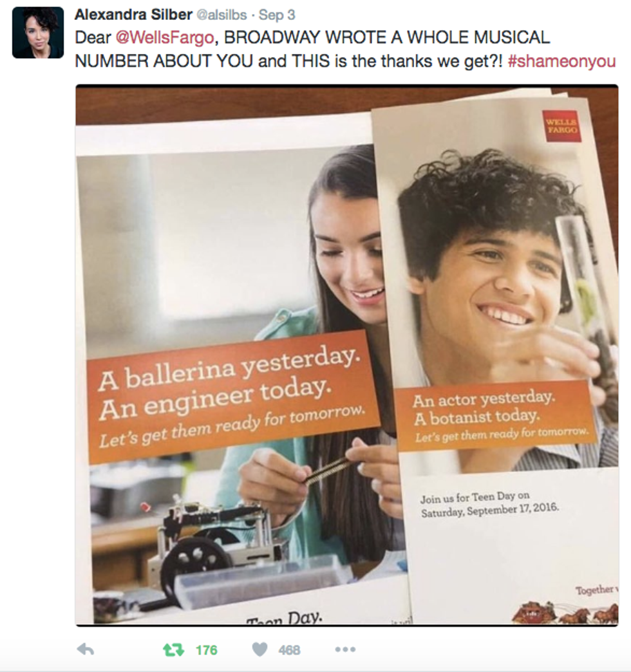Expand the attached flyer photo
The width and height of the screenshot is (631, 672).
(347, 355)
